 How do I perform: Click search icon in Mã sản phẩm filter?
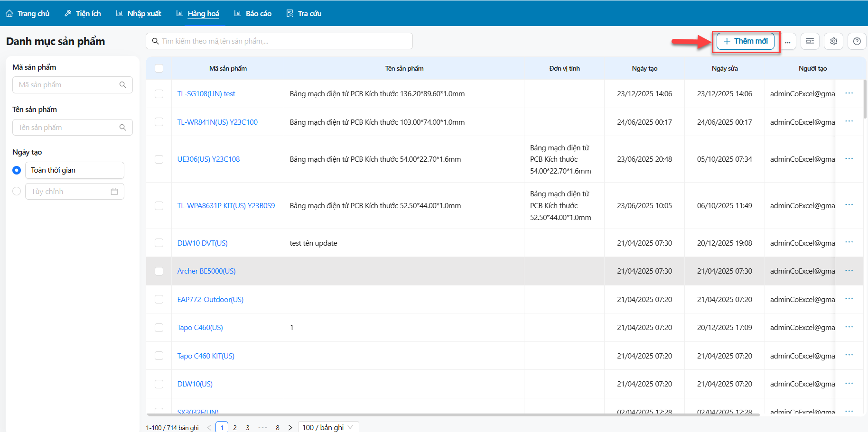point(123,85)
